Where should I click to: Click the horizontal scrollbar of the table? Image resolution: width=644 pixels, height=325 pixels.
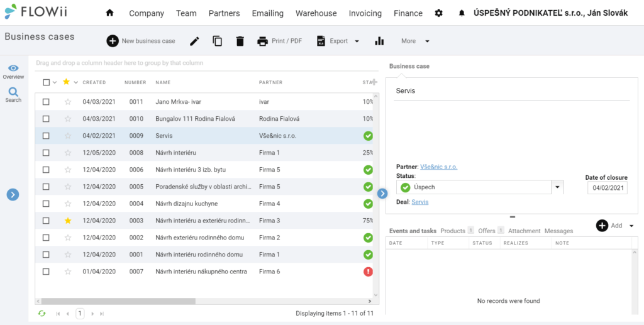118,301
